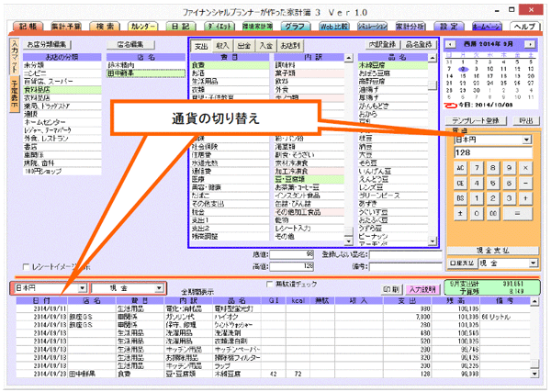The image size is (551, 392).
Task: Click 内訳登録 button
Action: 382,45
